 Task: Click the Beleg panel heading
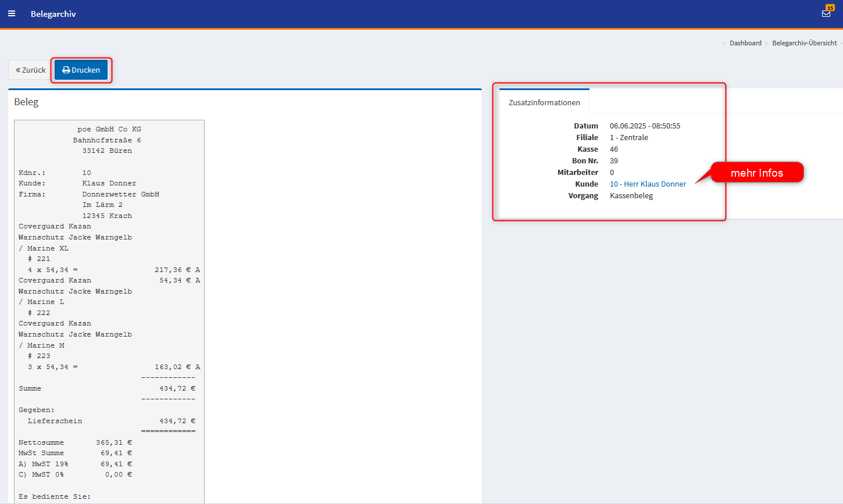[26, 102]
